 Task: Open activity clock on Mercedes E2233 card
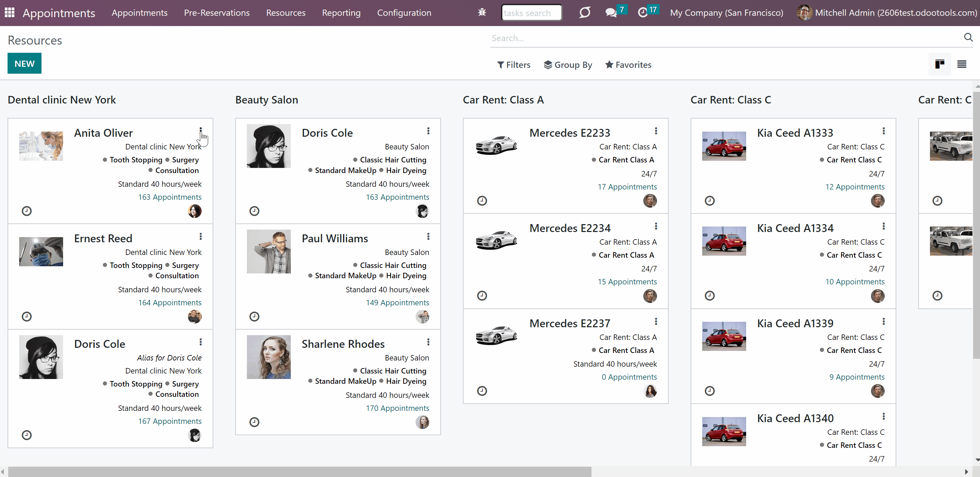click(x=482, y=201)
